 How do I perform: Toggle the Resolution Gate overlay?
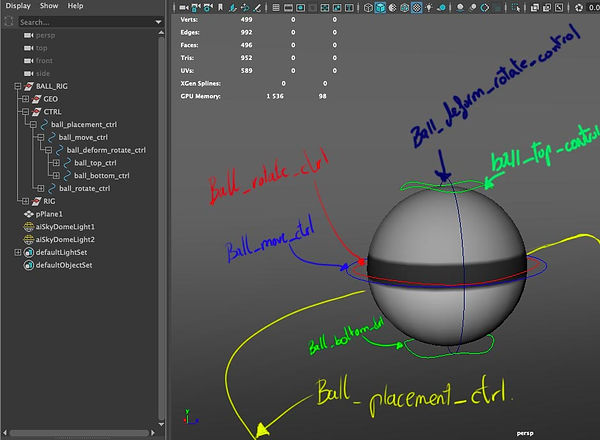click(x=300, y=7)
